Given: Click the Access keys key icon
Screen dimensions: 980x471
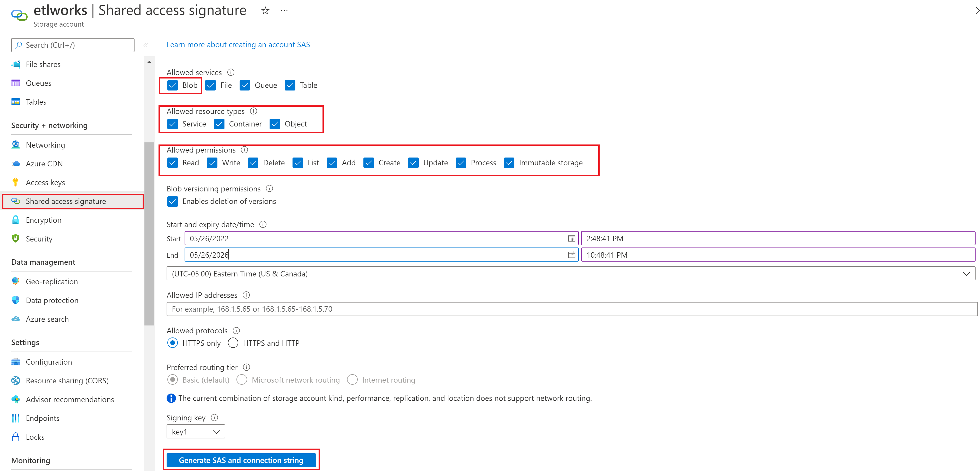Looking at the screenshot, I should [x=16, y=182].
